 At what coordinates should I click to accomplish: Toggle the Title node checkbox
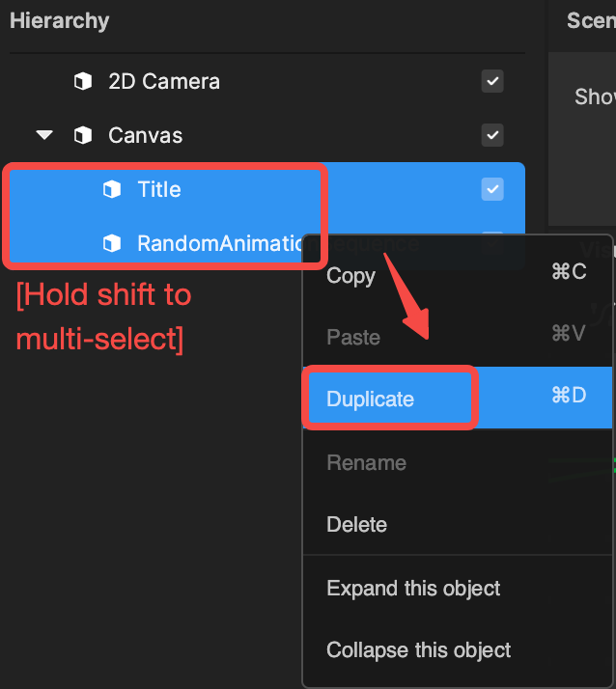[x=492, y=189]
